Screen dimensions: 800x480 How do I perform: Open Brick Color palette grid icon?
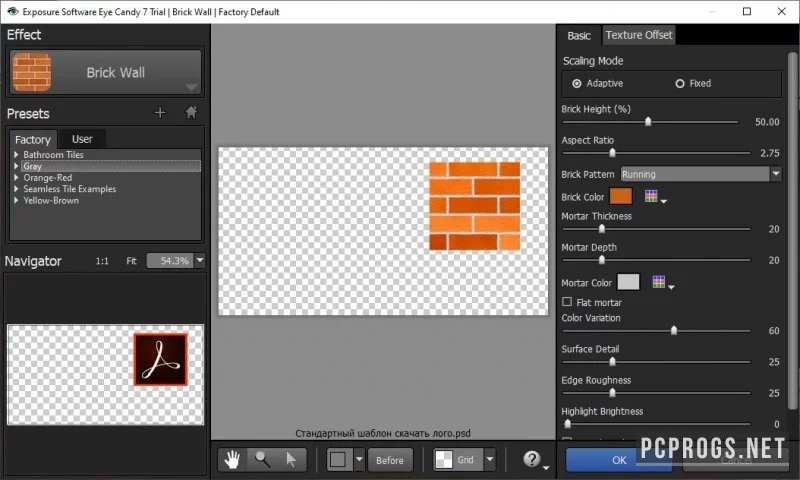click(x=651, y=196)
